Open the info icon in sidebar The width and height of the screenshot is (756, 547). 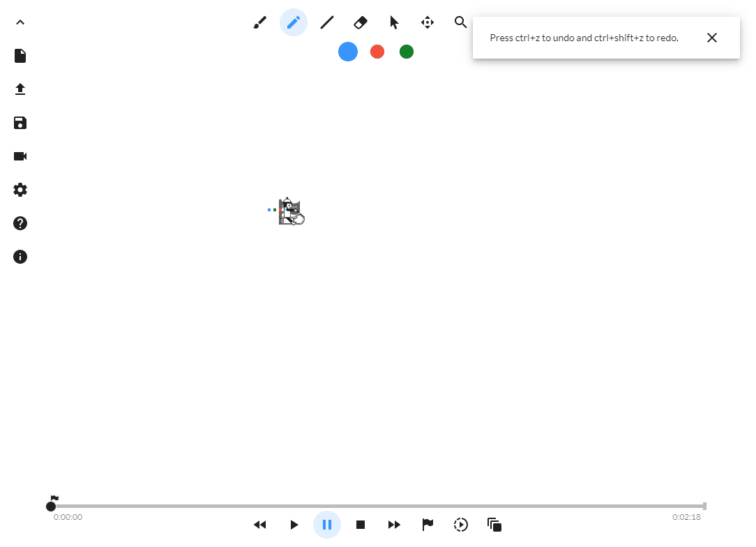20,257
